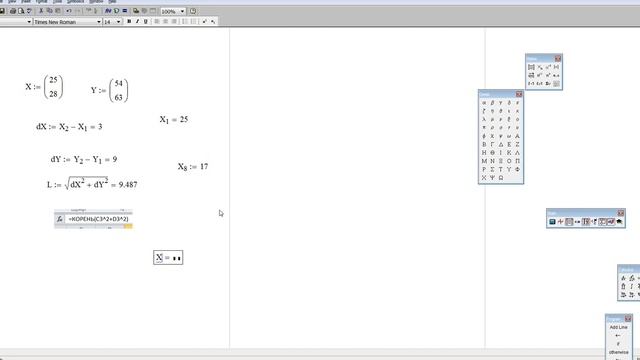Set Align Right in format bar
Image resolution: width=640 pixels, height=360 pixels.
(x=174, y=21)
